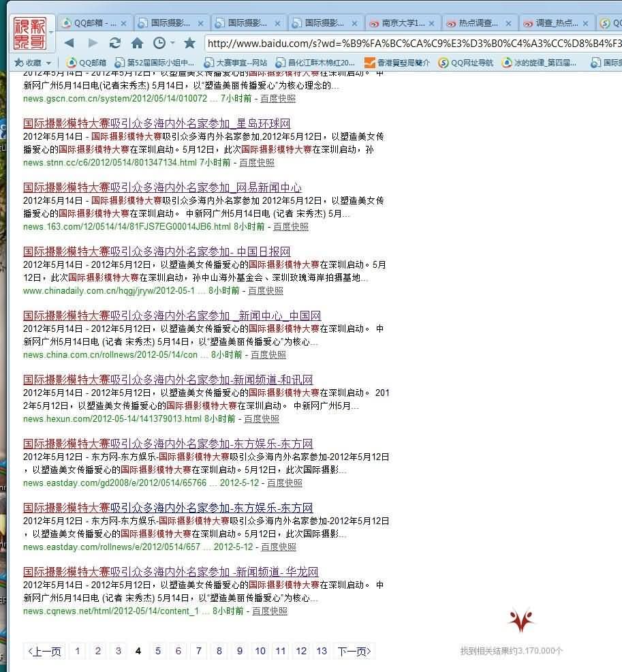
Task: Open the 东方网 result above eastday.com/rollnews URL
Action: click(x=168, y=508)
